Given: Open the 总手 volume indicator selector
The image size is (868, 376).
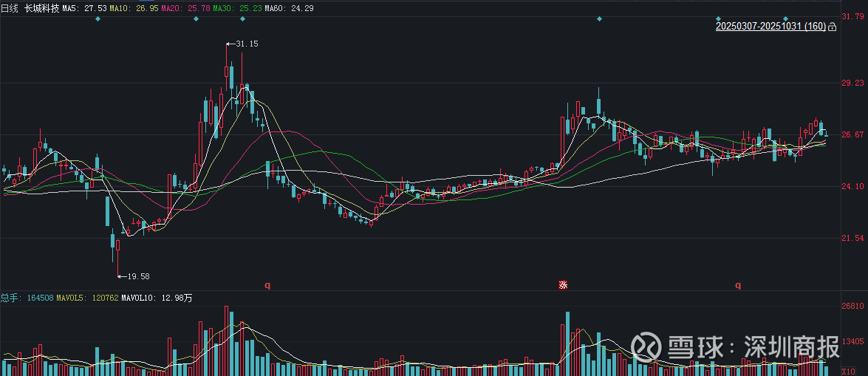Looking at the screenshot, I should 10,298.
